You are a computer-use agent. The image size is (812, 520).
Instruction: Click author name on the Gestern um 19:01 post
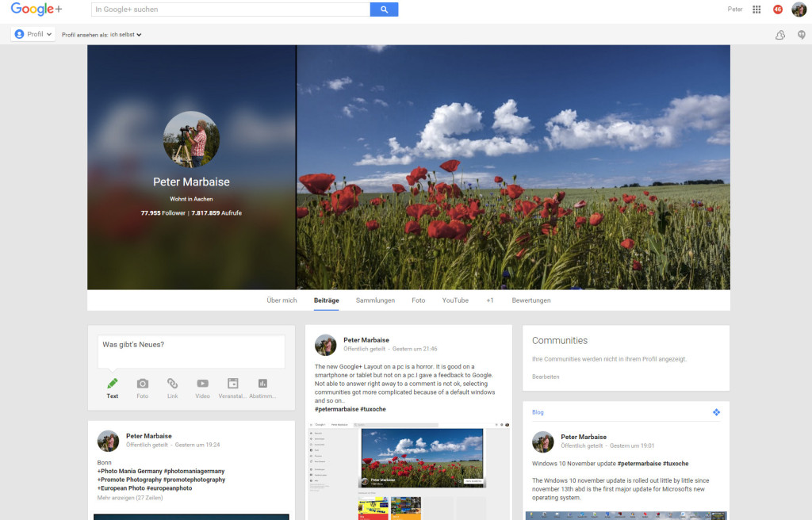click(584, 437)
